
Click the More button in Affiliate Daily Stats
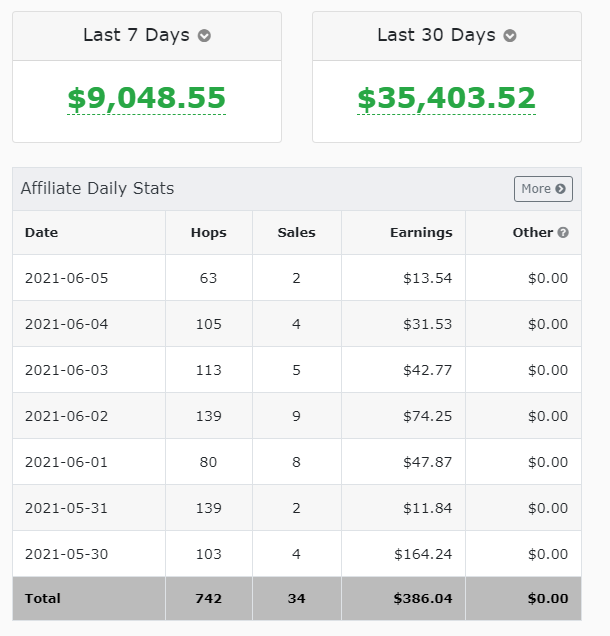543,189
